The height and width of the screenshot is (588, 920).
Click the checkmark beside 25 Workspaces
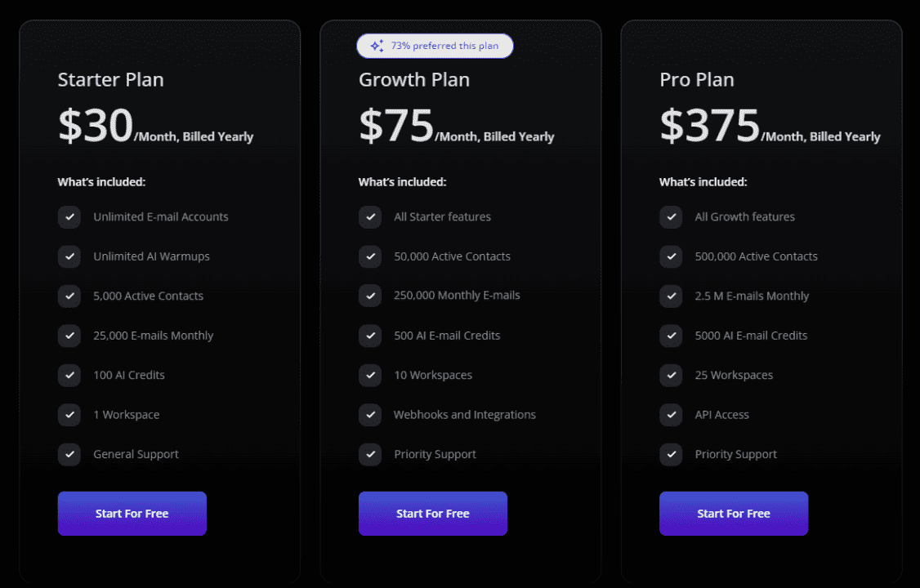671,375
